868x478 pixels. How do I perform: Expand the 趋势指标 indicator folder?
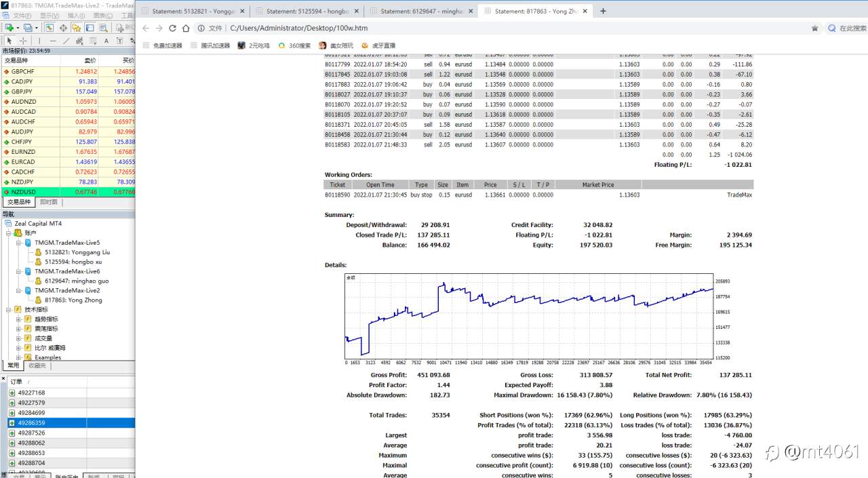click(x=19, y=319)
